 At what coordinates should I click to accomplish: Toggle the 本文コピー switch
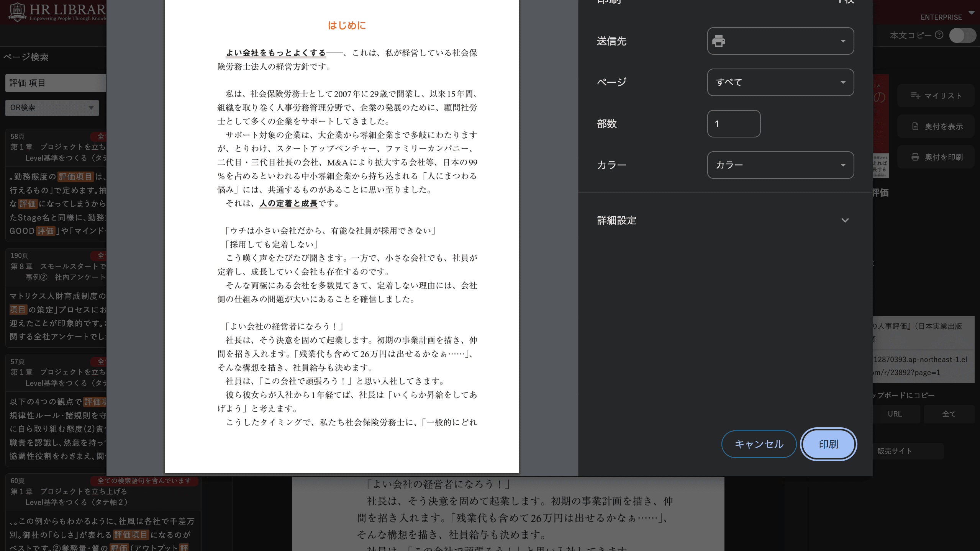(962, 36)
